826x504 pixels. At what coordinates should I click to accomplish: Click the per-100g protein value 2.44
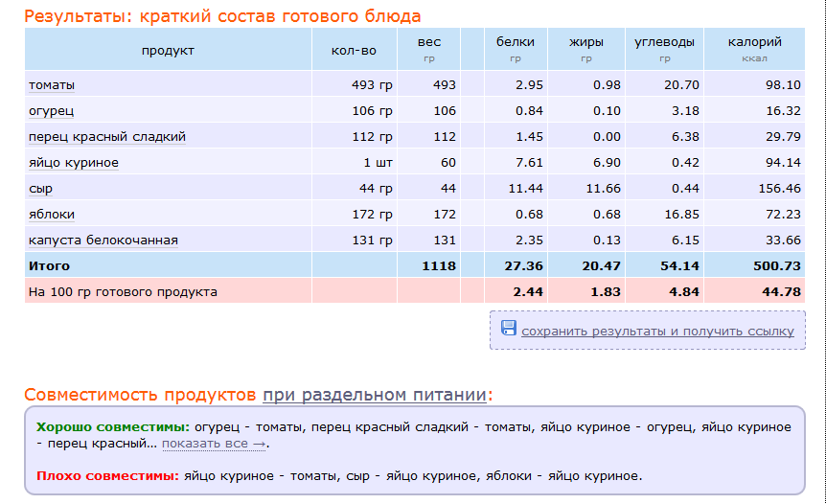(x=528, y=291)
